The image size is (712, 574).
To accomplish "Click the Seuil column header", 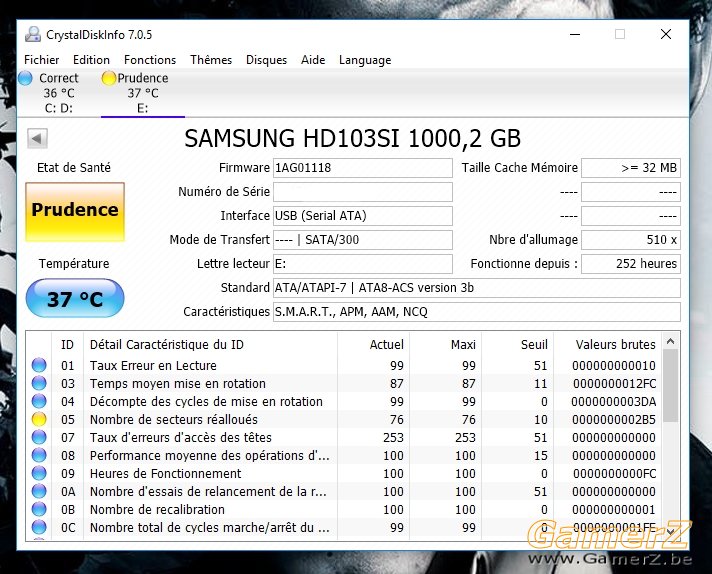I will pyautogui.click(x=518, y=345).
